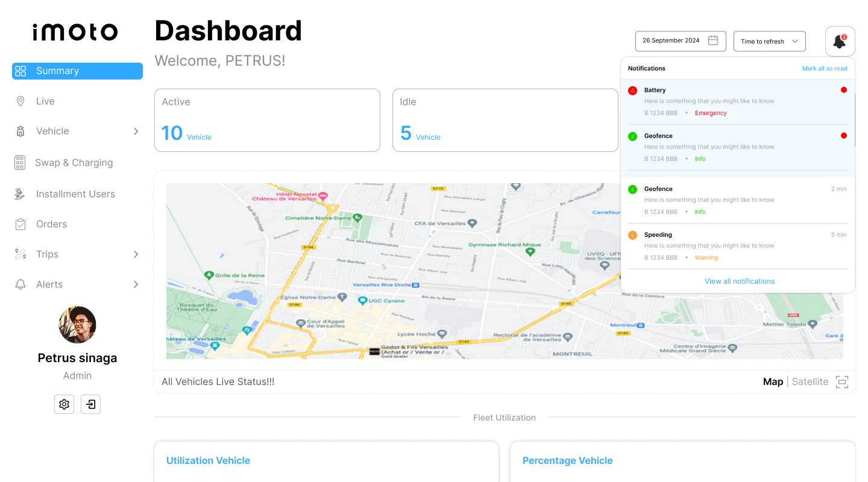Click View all notifications link

tap(740, 281)
